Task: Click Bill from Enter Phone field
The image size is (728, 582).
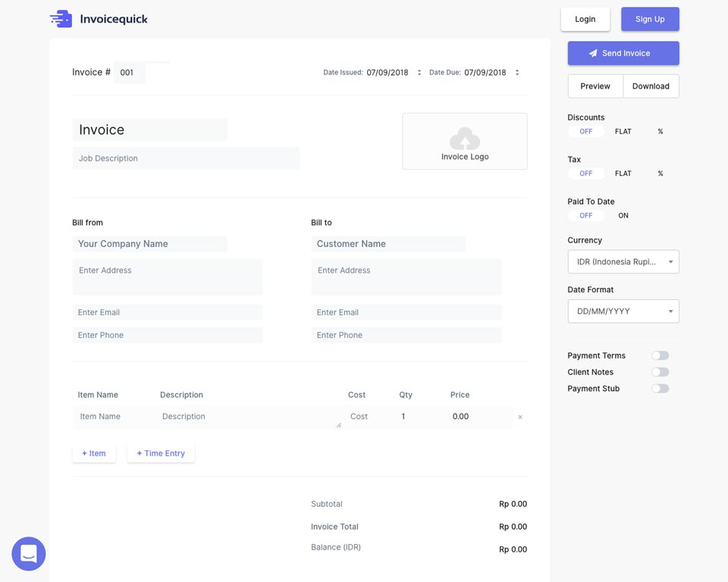Action: point(167,335)
